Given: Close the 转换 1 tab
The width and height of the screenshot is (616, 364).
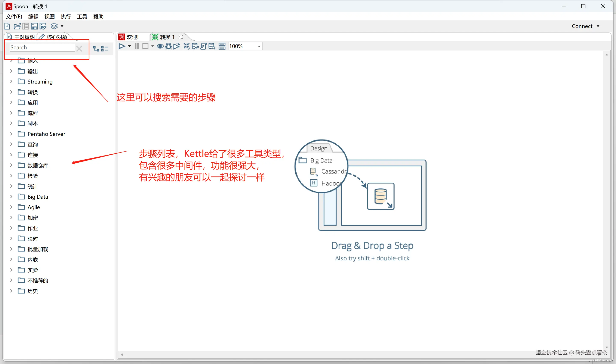Looking at the screenshot, I should (x=181, y=37).
